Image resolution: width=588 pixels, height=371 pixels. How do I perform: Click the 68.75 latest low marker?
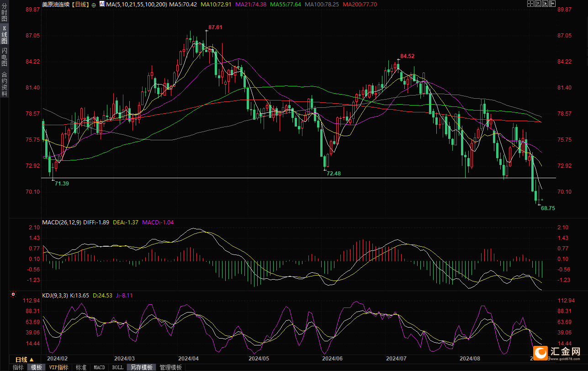point(548,208)
